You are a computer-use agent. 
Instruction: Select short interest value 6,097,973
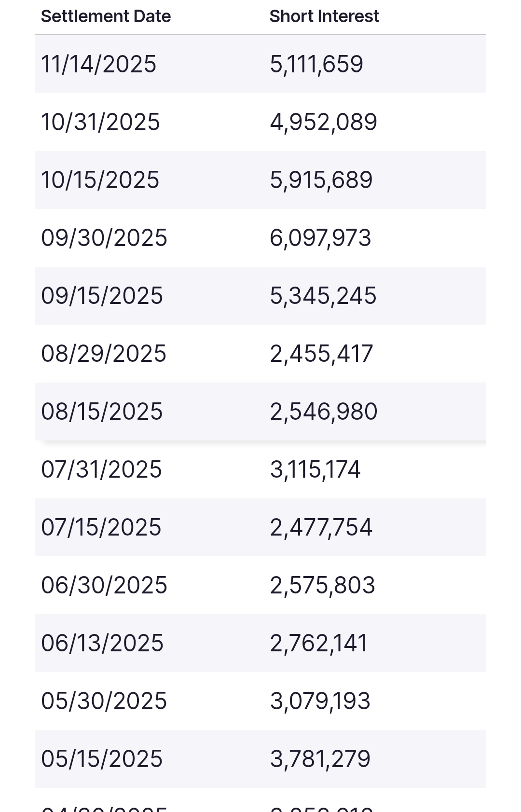click(x=321, y=238)
